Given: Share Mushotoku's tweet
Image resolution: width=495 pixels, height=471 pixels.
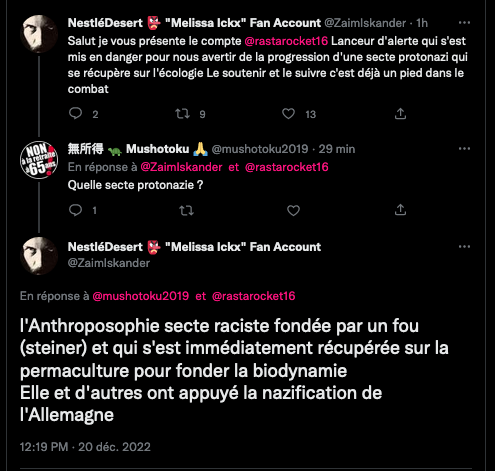Looking at the screenshot, I should click(x=400, y=210).
